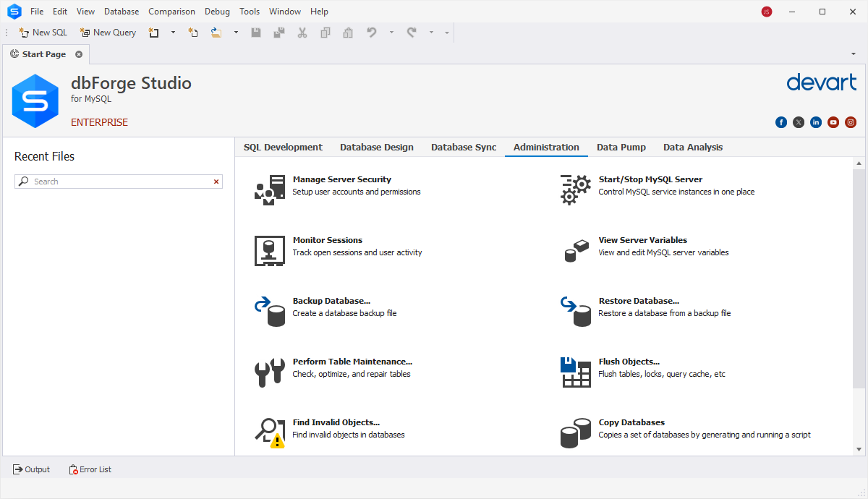Click the Recent Files search field
The height and width of the screenshot is (499, 868).
pyautogui.click(x=119, y=182)
